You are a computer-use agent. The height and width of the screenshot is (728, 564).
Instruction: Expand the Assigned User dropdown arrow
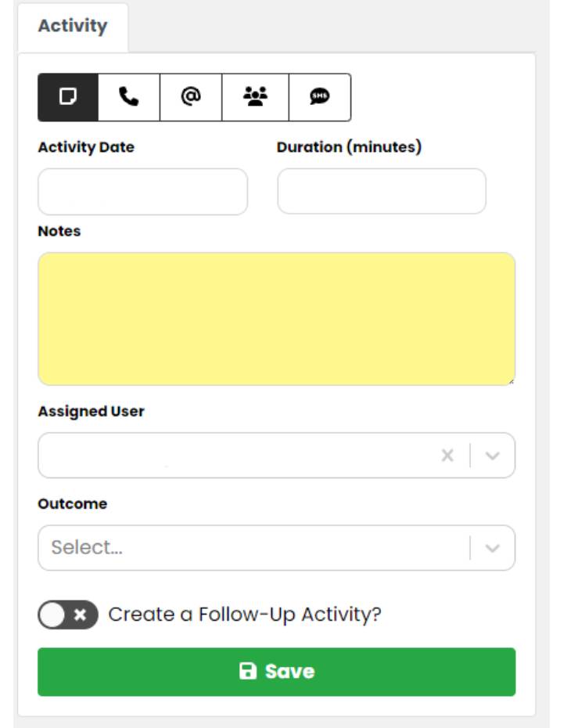click(x=492, y=456)
